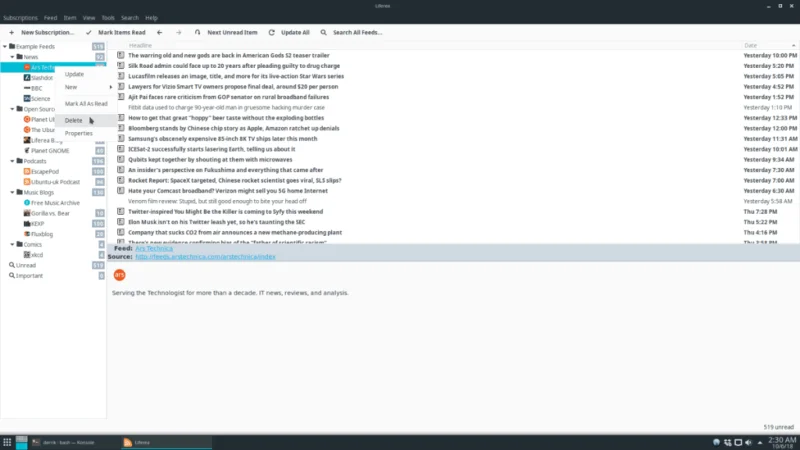Click the Liferea taskbar button
Screen dimensions: 800x450
166,442
